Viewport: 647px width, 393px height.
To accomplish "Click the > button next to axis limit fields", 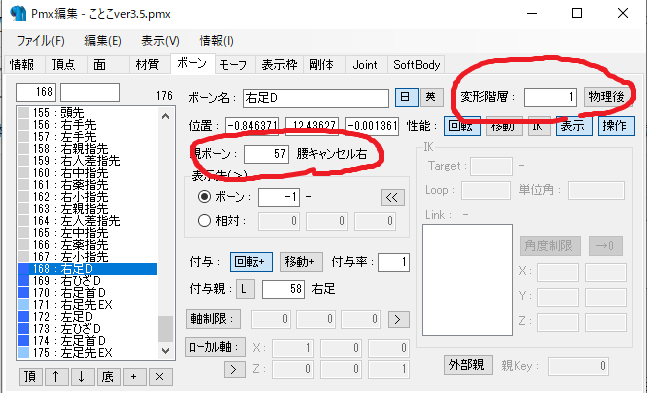I will 398,319.
